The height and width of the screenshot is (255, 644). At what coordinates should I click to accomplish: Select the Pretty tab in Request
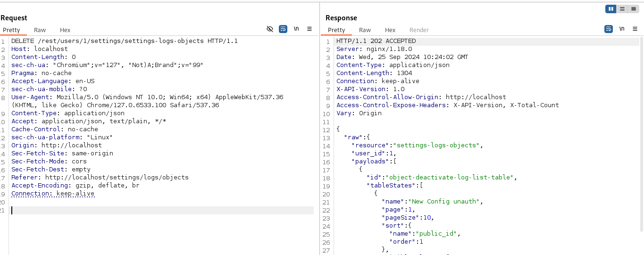(x=11, y=30)
